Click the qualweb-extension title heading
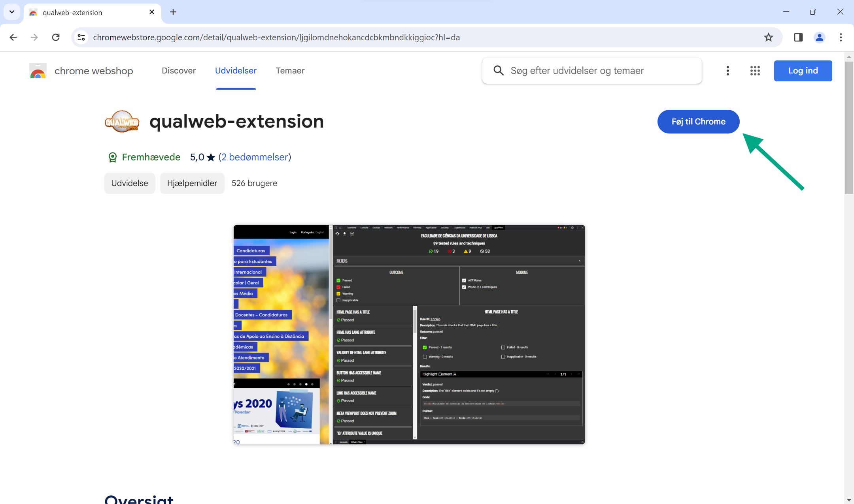Screen dimensions: 854x504 236,121
